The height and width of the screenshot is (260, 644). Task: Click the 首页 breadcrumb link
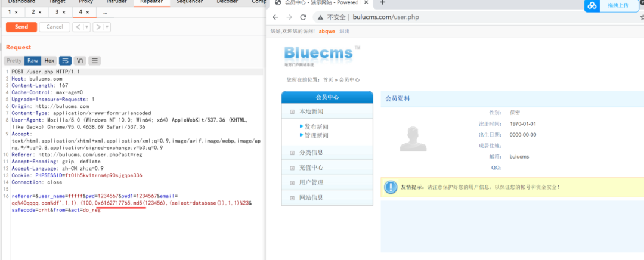click(328, 80)
